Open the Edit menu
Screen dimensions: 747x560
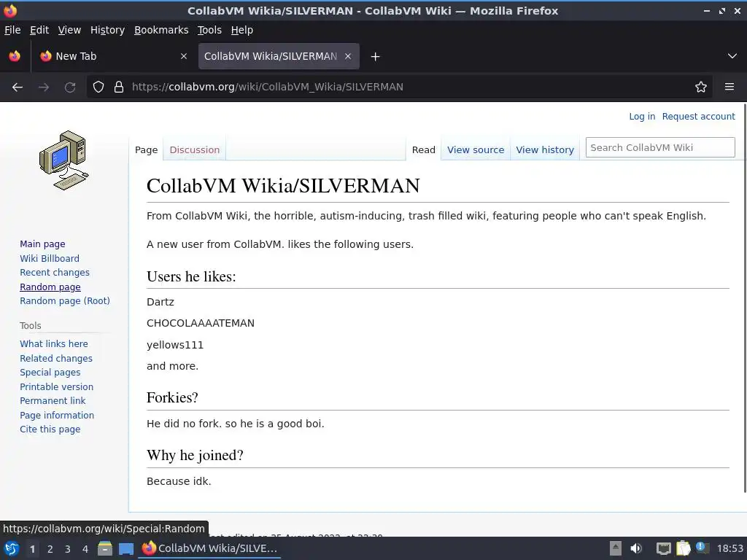[x=39, y=30]
